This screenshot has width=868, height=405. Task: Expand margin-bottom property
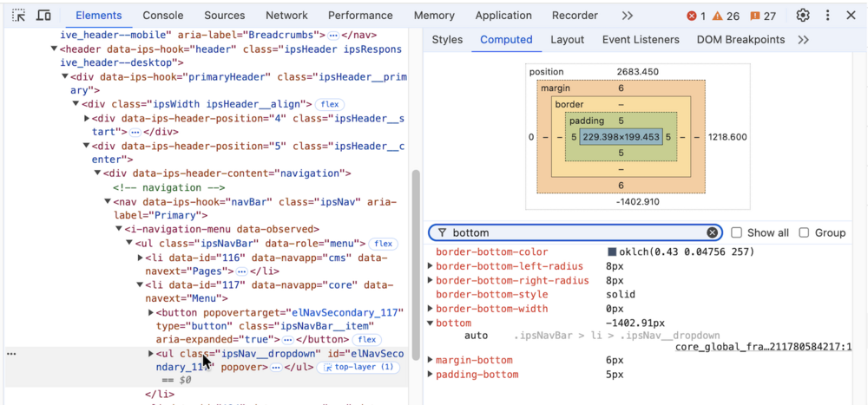431,360
